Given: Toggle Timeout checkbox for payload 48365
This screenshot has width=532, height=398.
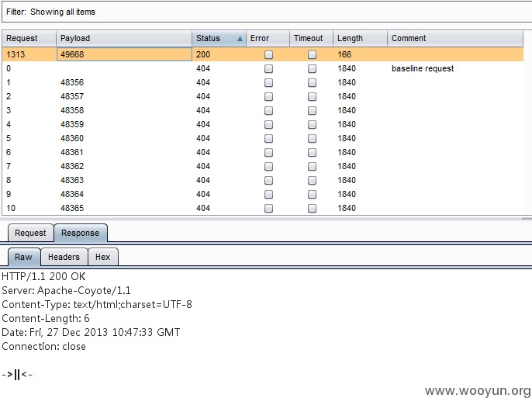Looking at the screenshot, I should click(312, 208).
